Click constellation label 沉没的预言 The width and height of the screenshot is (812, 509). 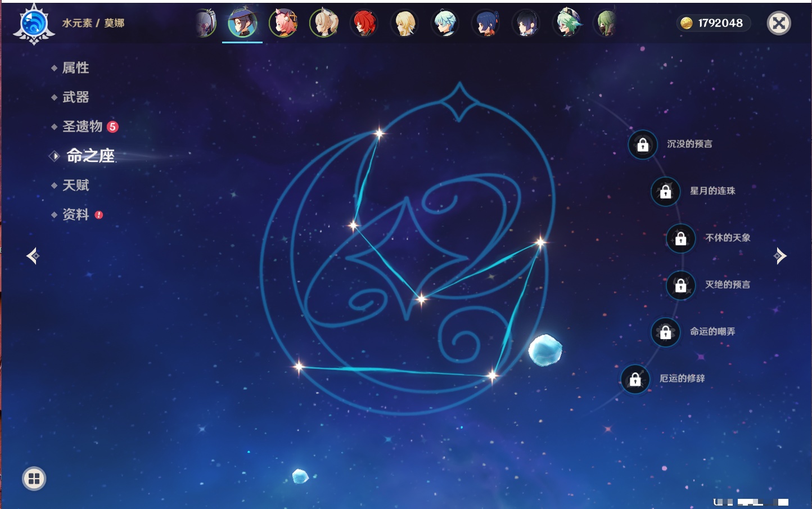point(689,144)
